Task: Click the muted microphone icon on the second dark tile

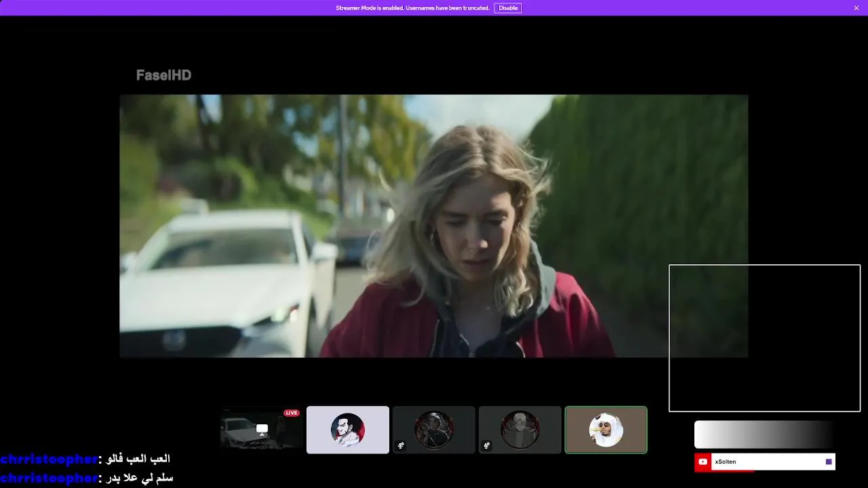Action: coord(487,446)
